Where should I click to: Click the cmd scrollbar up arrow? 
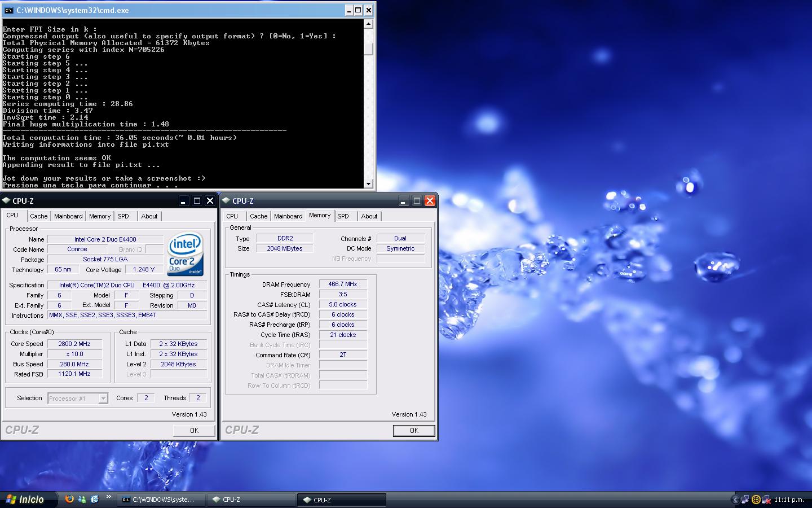click(x=368, y=24)
